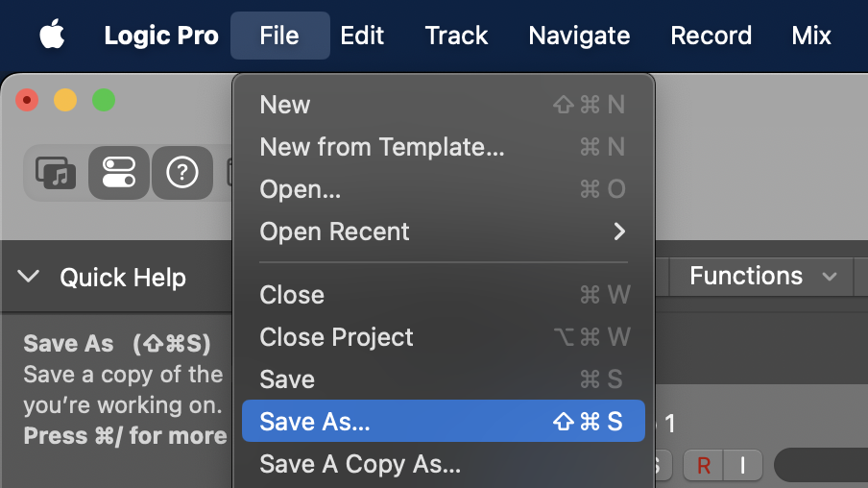Screen dimensions: 868x488
Task: Open the Track menu
Action: 456,36
